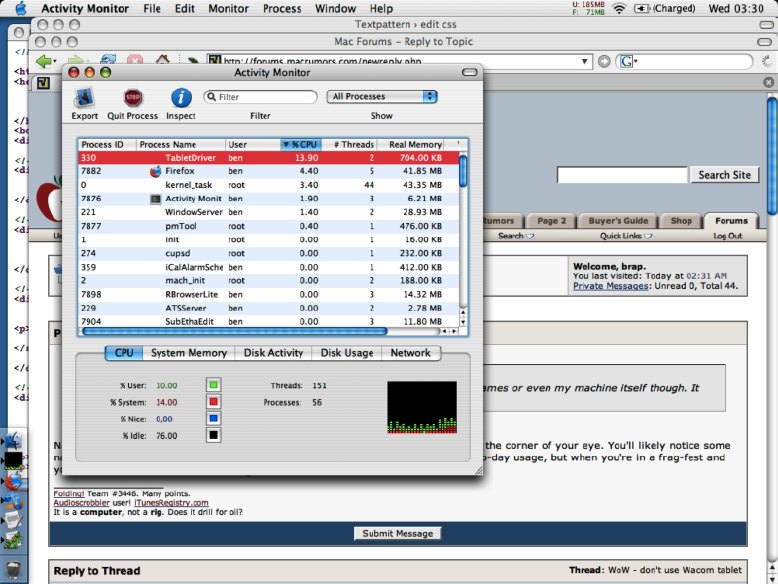Click the toolbar toggle pill in Activity Monitor
The height and width of the screenshot is (584, 778).
(469, 72)
